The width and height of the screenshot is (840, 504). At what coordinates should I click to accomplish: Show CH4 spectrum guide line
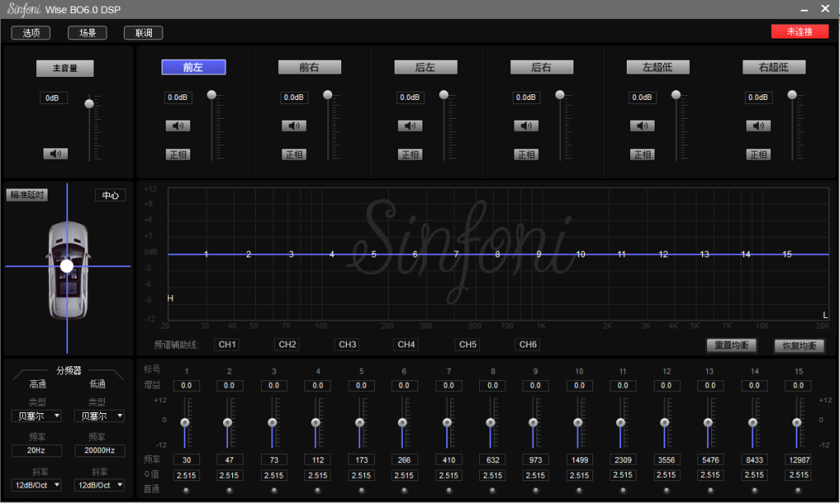tap(406, 344)
